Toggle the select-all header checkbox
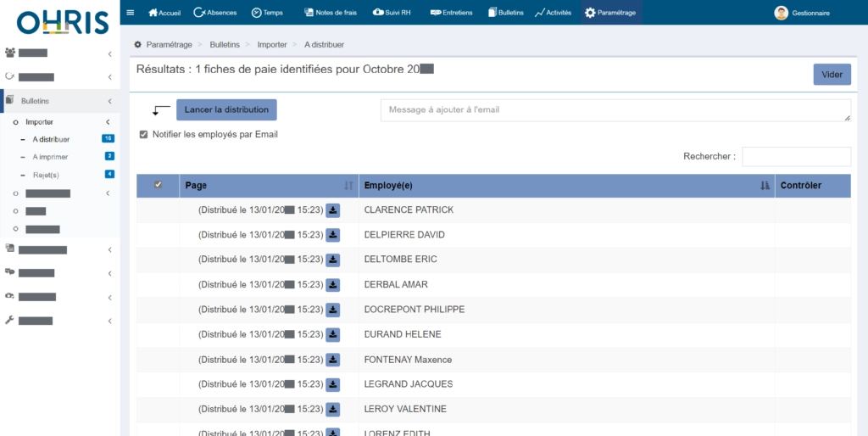The width and height of the screenshot is (868, 436). (158, 185)
